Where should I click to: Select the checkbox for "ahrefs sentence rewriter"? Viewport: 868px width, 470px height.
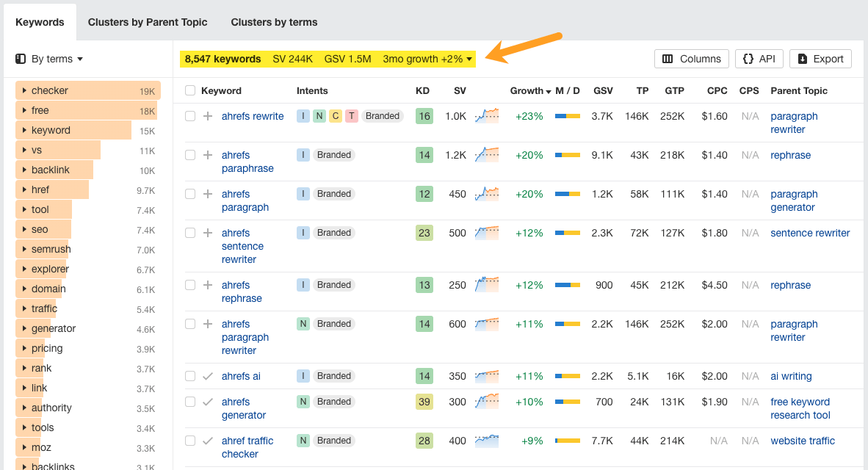tap(189, 233)
